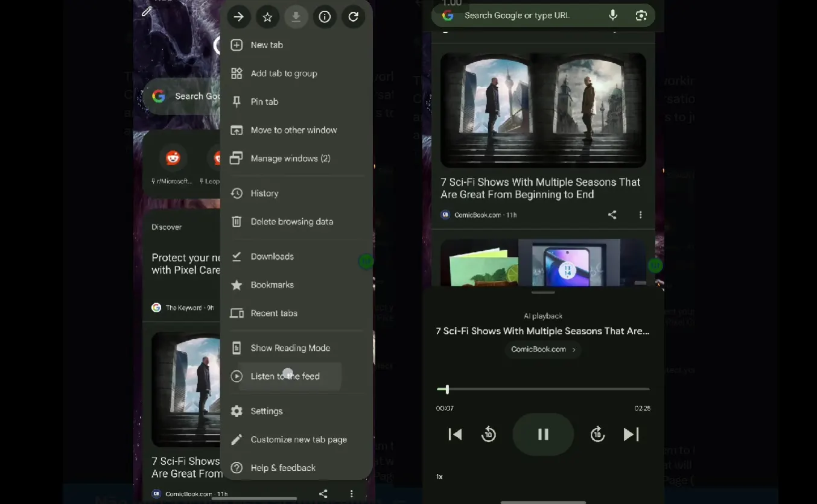The image size is (817, 504).
Task: Choose Show Reading Mode
Action: [x=290, y=348]
